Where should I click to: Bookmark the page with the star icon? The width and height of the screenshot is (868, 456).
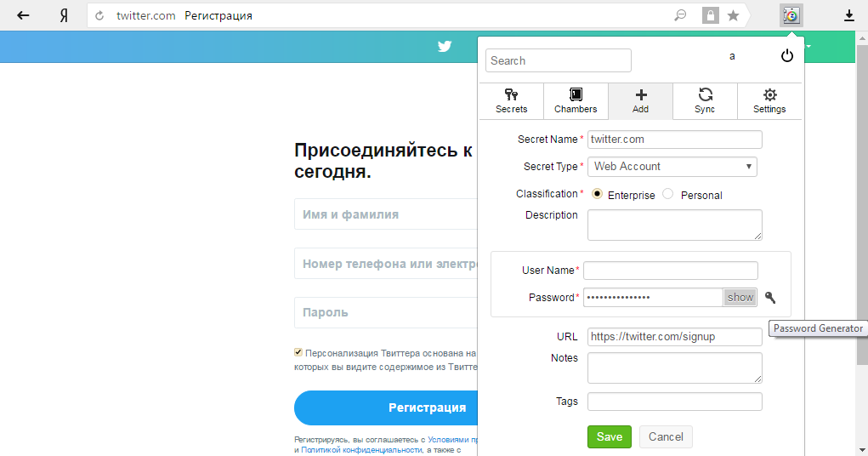pyautogui.click(x=733, y=15)
